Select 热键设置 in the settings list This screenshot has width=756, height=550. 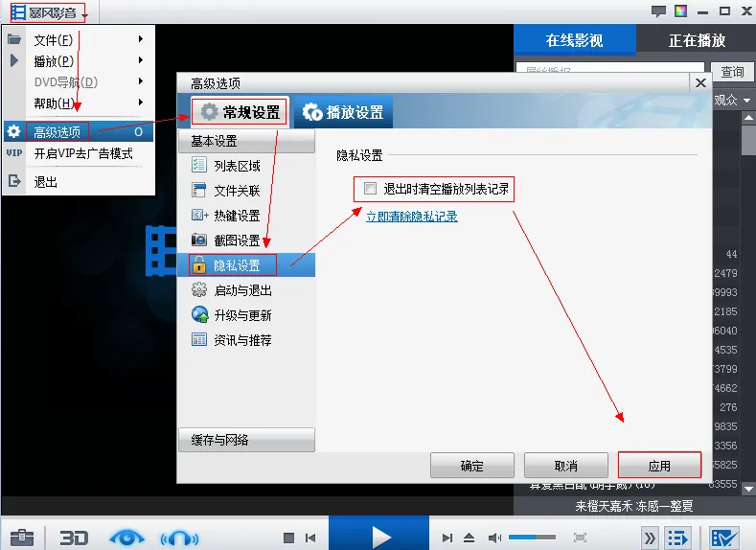[237, 216]
